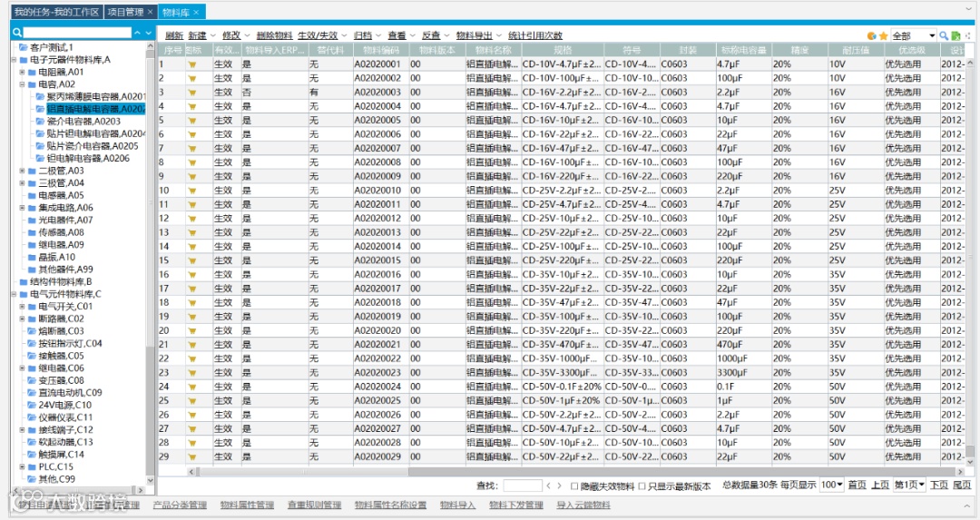Click the yellow material icon in row 24
The image size is (980, 520).
[x=191, y=387]
